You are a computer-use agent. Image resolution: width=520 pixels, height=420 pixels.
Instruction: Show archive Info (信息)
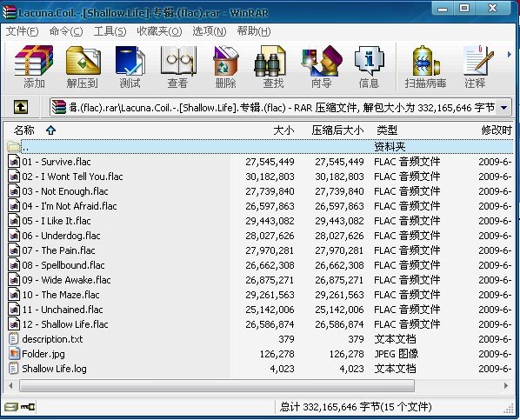(x=369, y=67)
